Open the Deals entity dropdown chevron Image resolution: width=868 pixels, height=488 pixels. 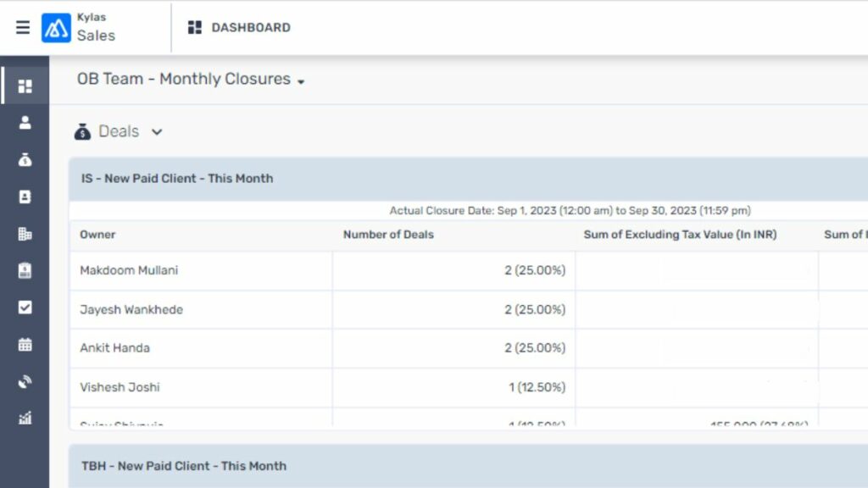point(157,132)
